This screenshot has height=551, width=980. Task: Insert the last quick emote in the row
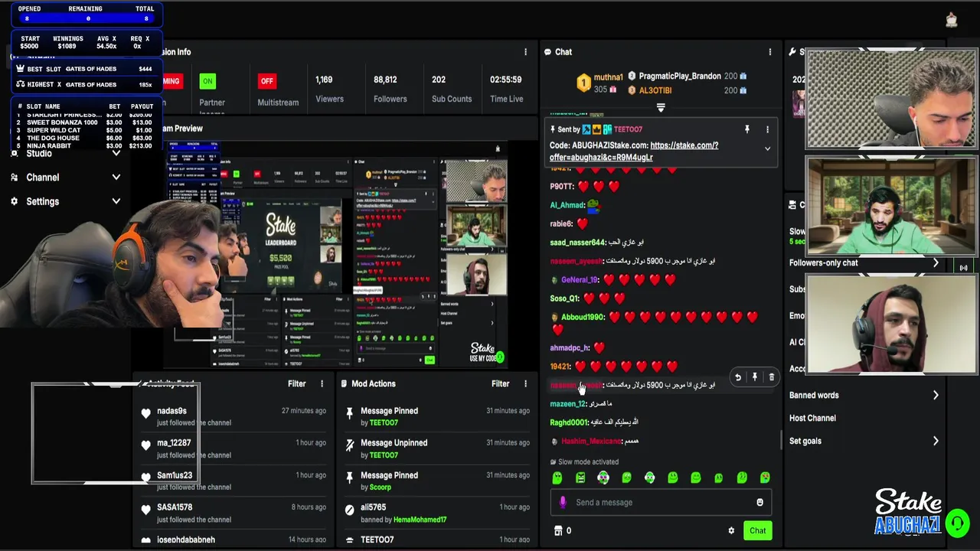(765, 478)
